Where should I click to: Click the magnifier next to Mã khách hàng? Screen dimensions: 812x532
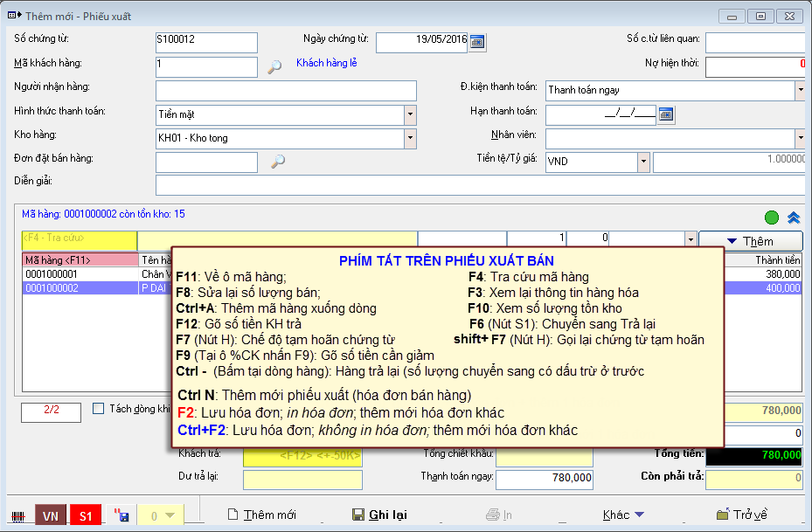[x=274, y=66]
